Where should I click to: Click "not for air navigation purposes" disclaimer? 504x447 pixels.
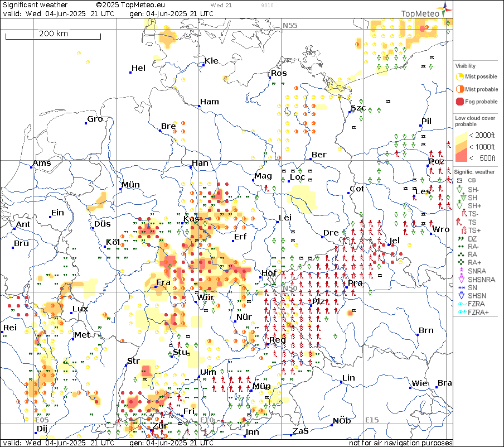pos(400,443)
